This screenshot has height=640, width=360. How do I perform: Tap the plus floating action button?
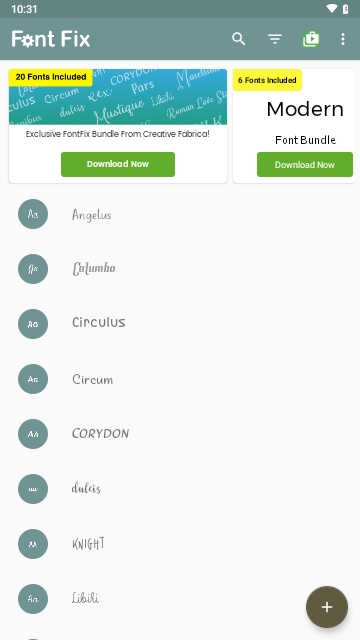click(327, 607)
